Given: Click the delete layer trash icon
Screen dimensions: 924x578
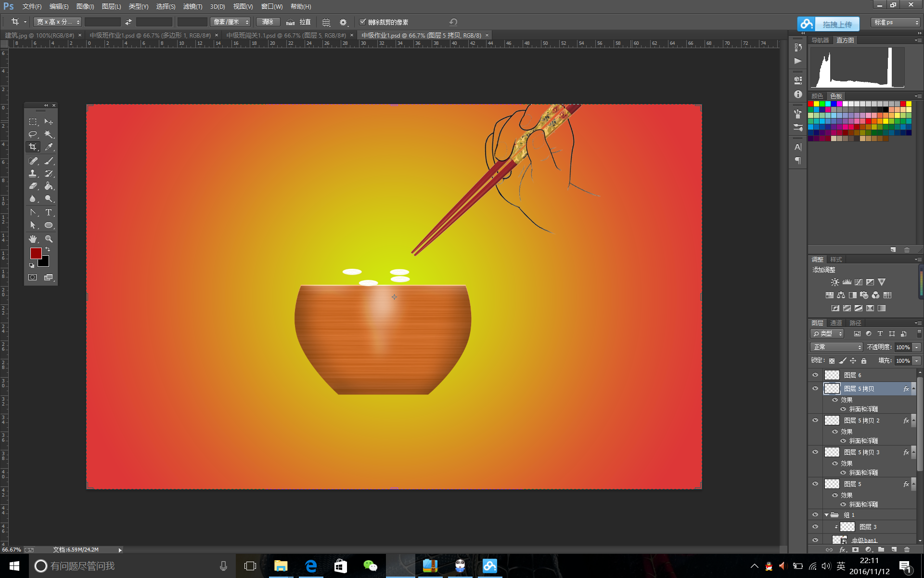Looking at the screenshot, I should [x=907, y=550].
